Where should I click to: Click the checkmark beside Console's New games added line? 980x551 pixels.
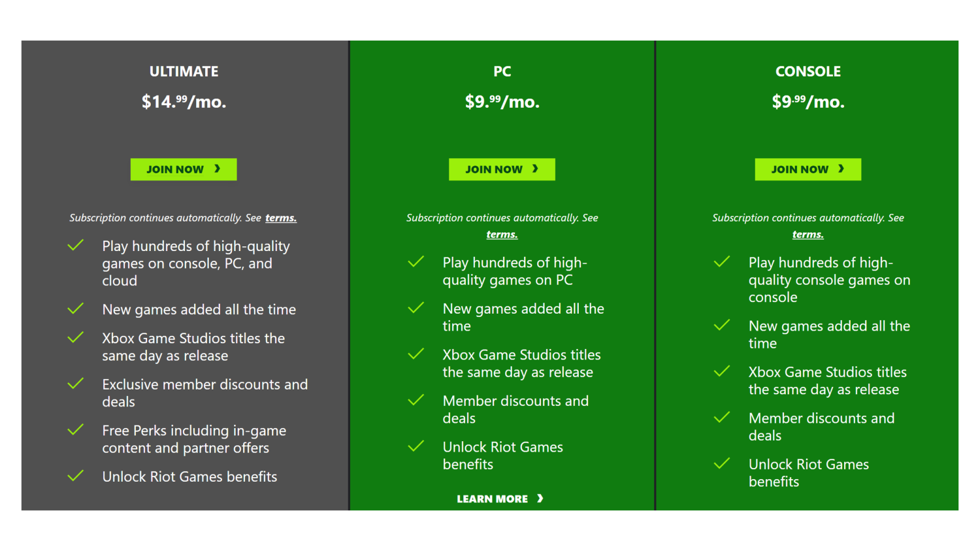pos(722,326)
